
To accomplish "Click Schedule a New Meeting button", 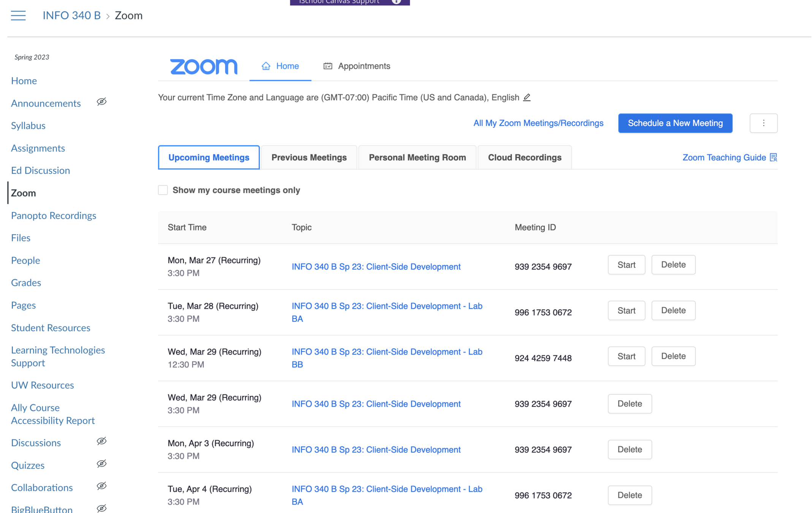I will tap(675, 123).
